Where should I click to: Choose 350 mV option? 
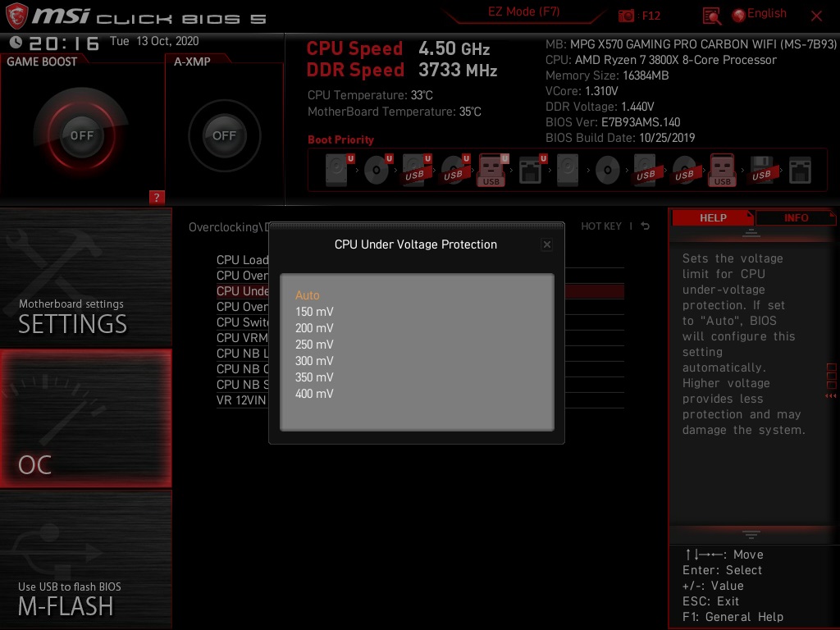[314, 377]
